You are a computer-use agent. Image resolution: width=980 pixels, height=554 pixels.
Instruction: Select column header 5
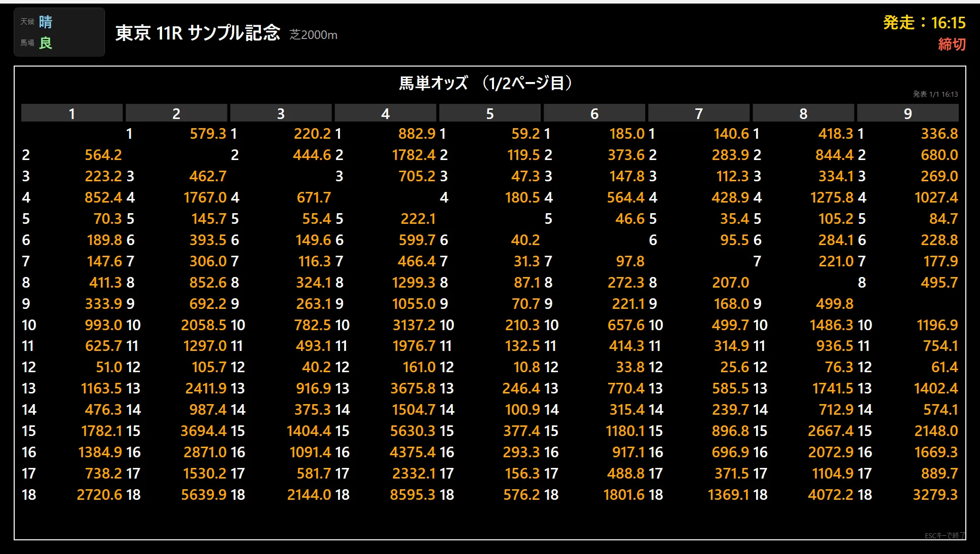click(489, 113)
